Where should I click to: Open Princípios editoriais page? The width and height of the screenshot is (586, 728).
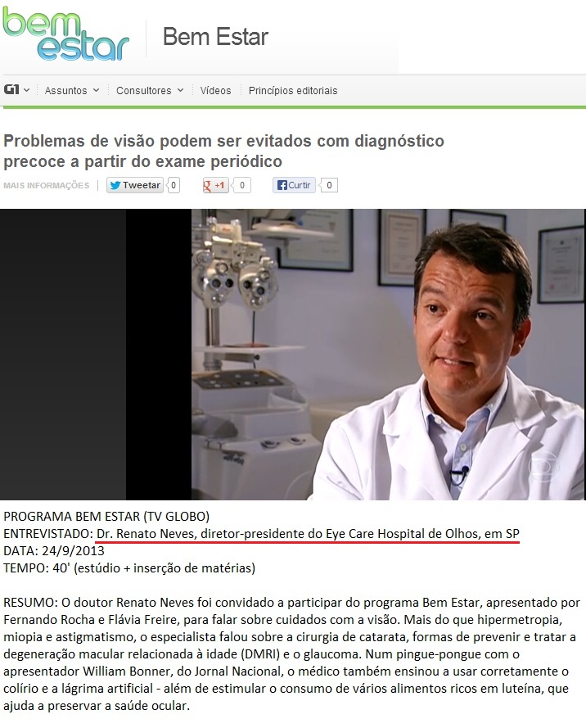click(x=293, y=90)
